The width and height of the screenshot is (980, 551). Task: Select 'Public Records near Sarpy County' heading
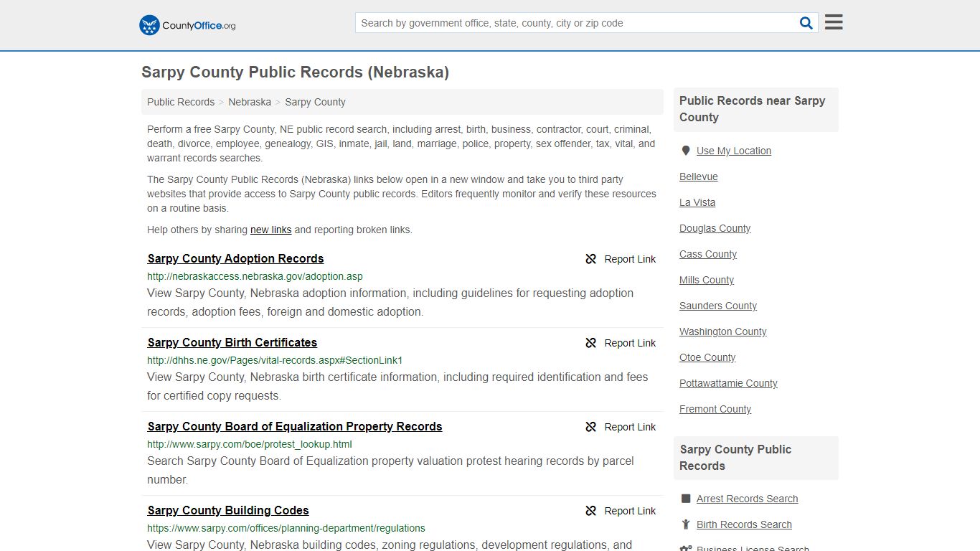coord(753,109)
